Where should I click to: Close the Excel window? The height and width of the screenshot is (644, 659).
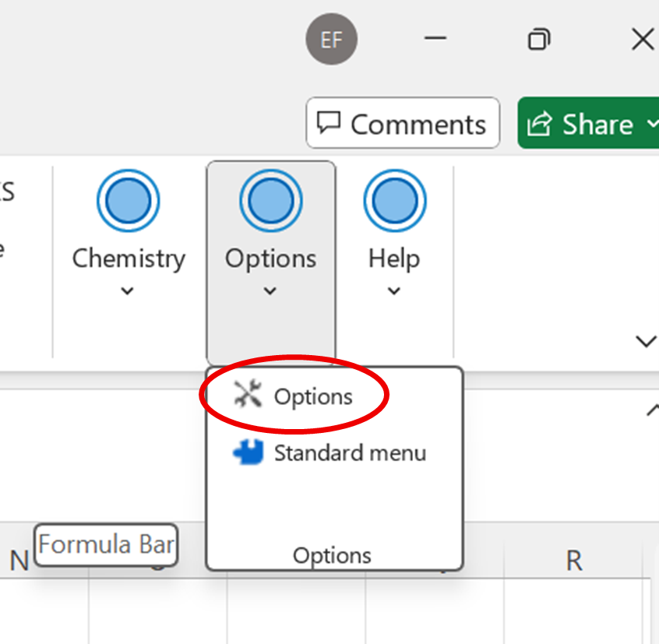tap(643, 39)
